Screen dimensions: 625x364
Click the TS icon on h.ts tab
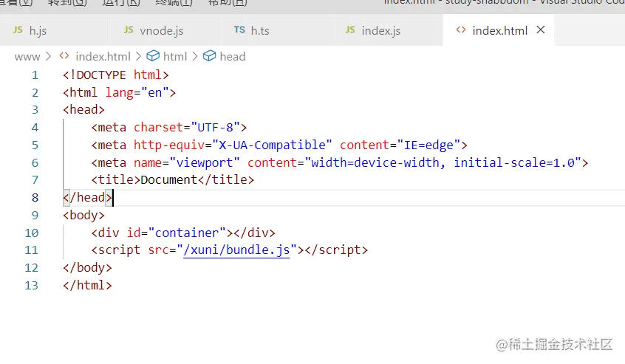(x=239, y=30)
